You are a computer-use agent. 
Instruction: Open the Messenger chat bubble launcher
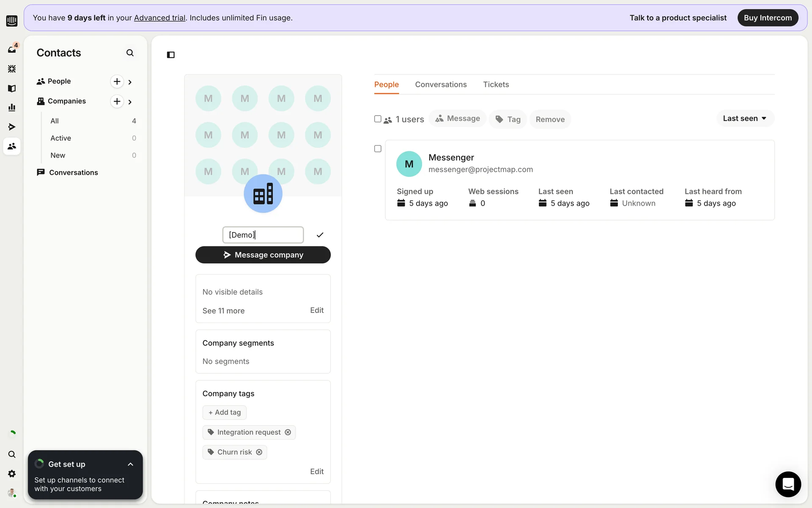coord(788,484)
